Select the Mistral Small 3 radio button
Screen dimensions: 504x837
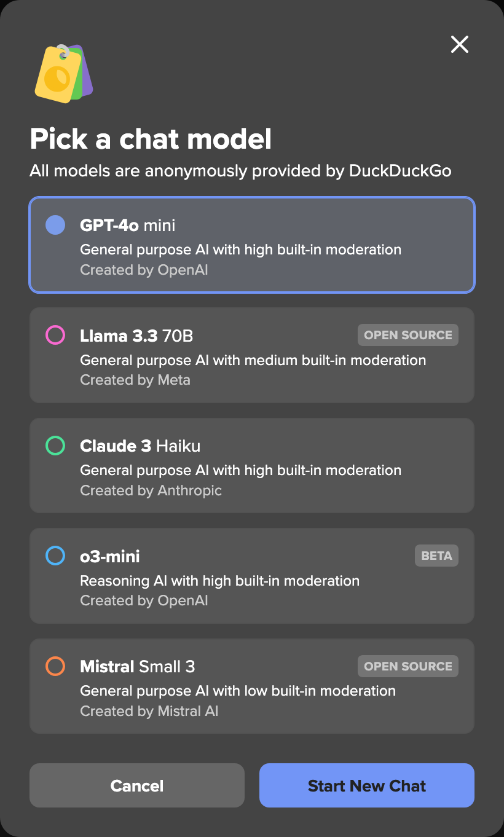pyautogui.click(x=55, y=666)
